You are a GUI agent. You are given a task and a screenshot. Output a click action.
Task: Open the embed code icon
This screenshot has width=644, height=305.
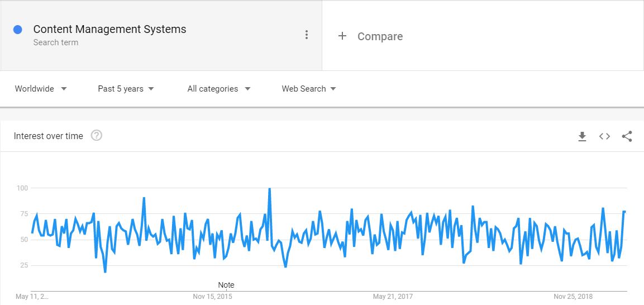coord(604,136)
